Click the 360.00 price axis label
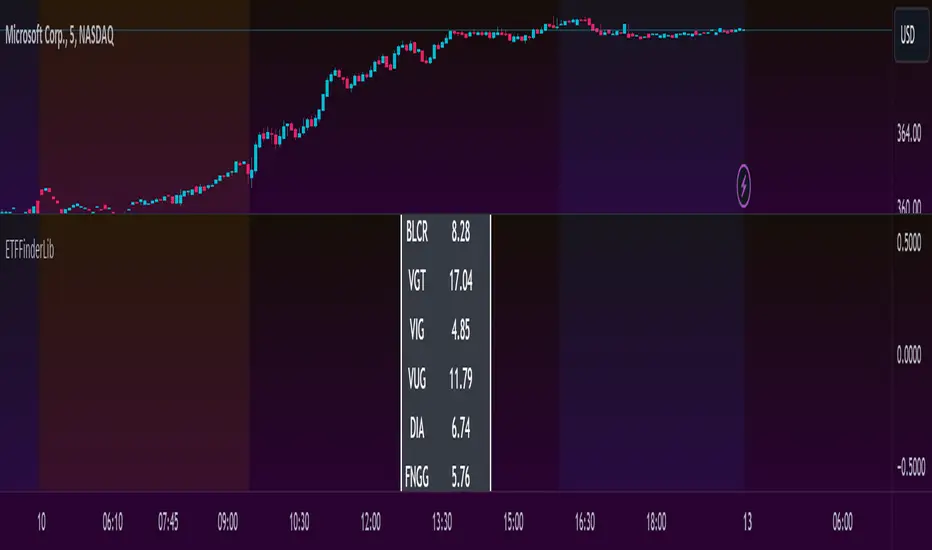 [909, 206]
